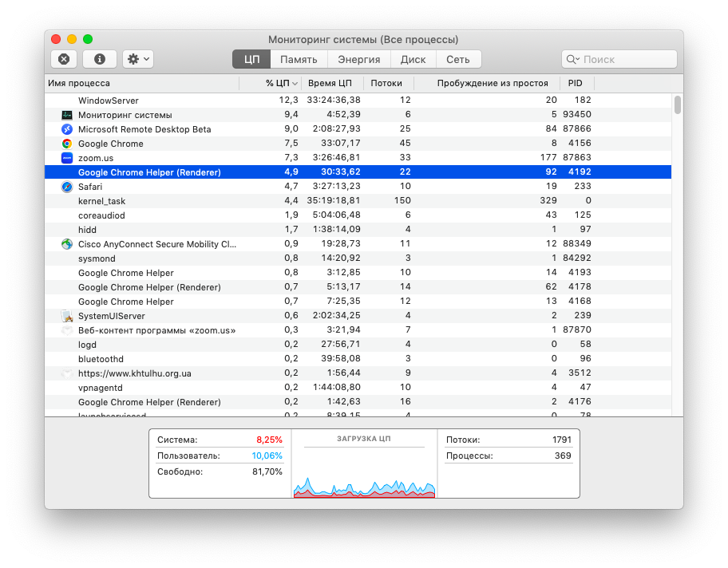Click the Поиск search field
Screen dimensions: 728x568
[619, 59]
